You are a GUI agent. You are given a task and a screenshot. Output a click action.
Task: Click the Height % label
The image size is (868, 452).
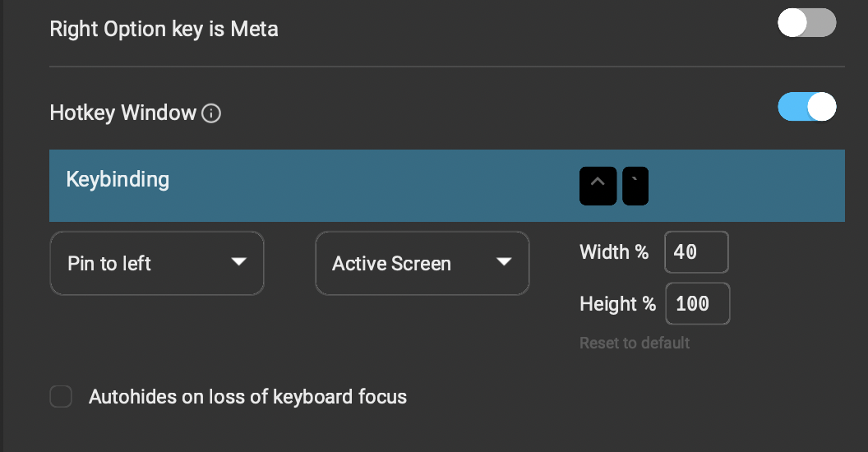click(x=618, y=304)
